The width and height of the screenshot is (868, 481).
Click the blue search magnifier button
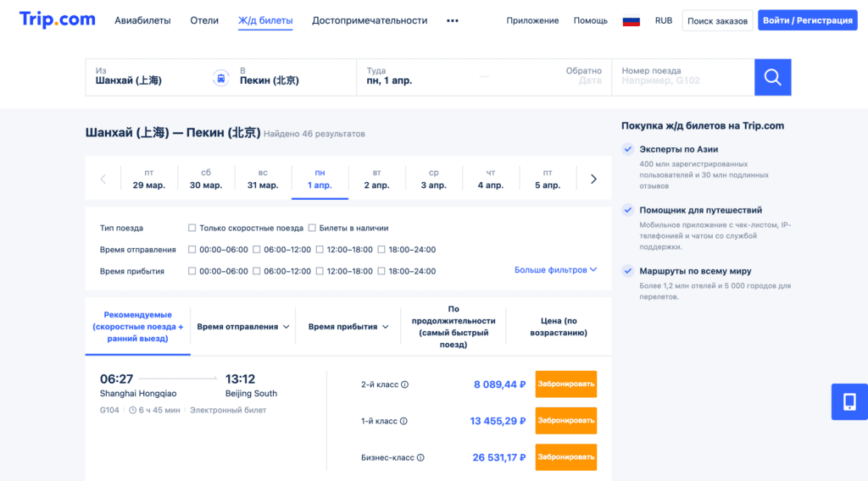tap(772, 77)
